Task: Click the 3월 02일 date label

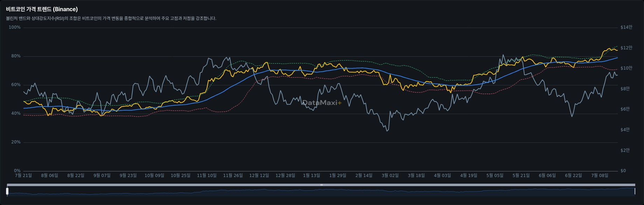Action: click(390, 175)
